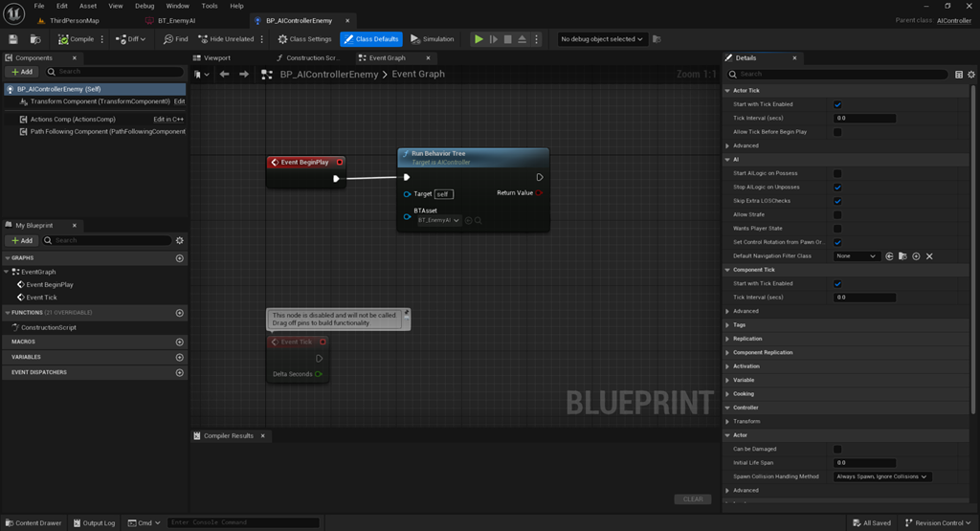This screenshot has height=531, width=980.
Task: Toggle Set Control Rotation from Pawn Orientation
Action: [837, 242]
